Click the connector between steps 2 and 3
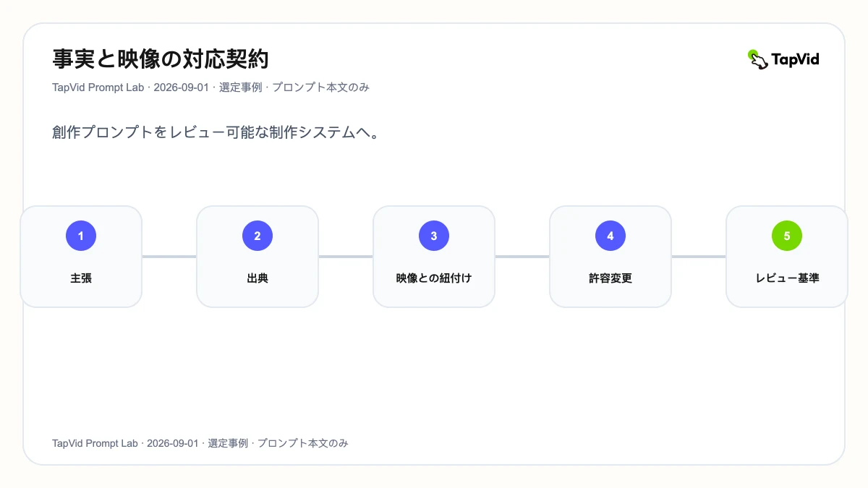 pos(346,257)
